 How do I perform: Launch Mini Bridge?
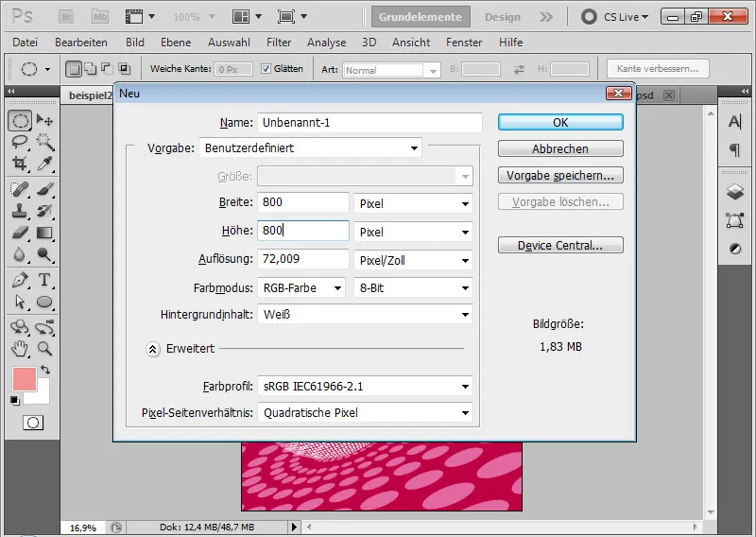[x=100, y=17]
